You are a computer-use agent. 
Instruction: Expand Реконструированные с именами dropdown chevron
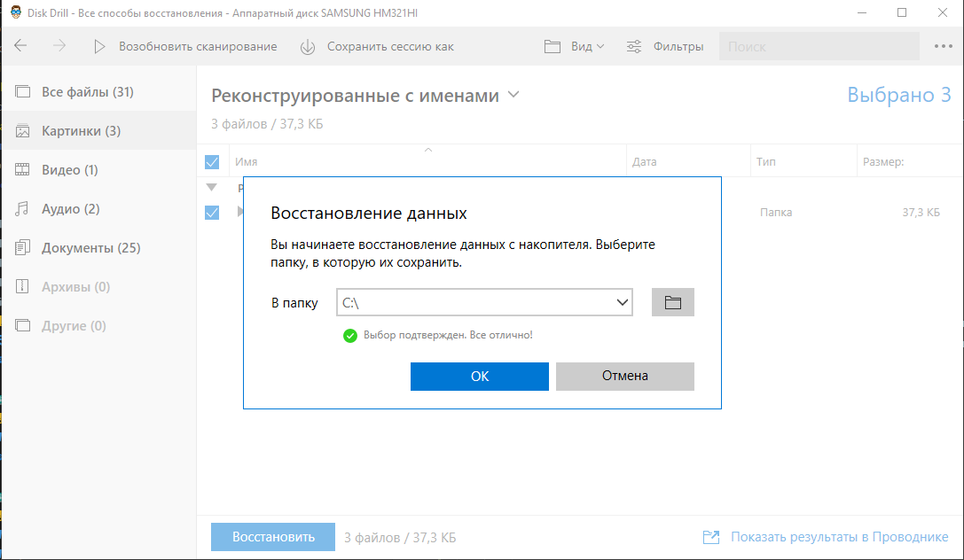click(x=513, y=96)
